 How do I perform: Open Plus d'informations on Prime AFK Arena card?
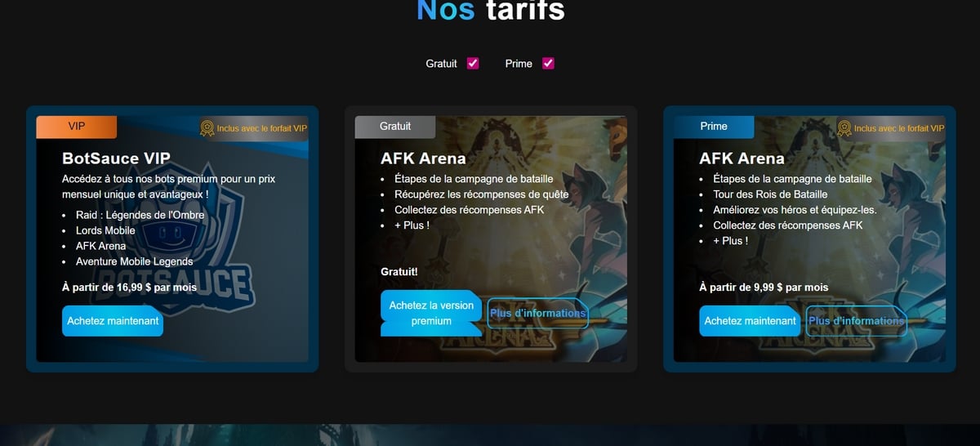pos(856,321)
